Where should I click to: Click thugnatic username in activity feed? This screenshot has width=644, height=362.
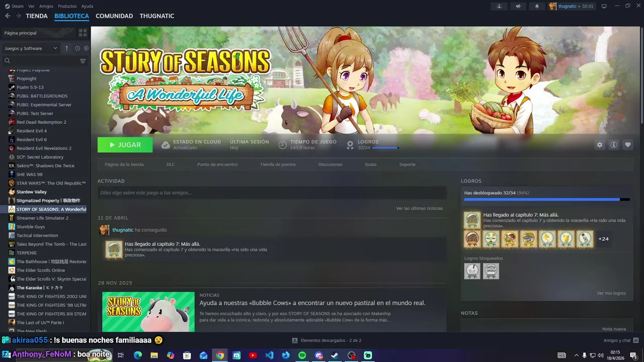[123, 230]
